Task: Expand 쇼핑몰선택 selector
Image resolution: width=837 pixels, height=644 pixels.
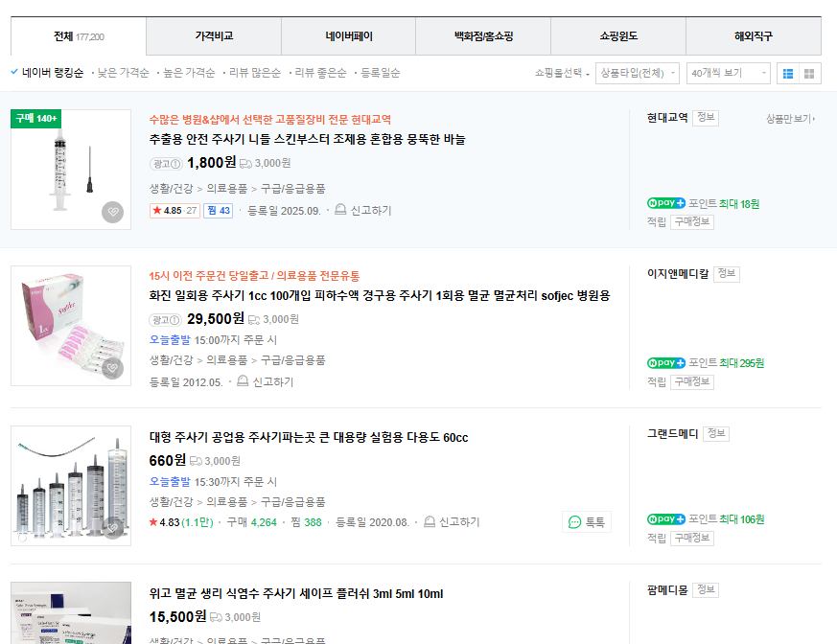Action: click(562, 73)
